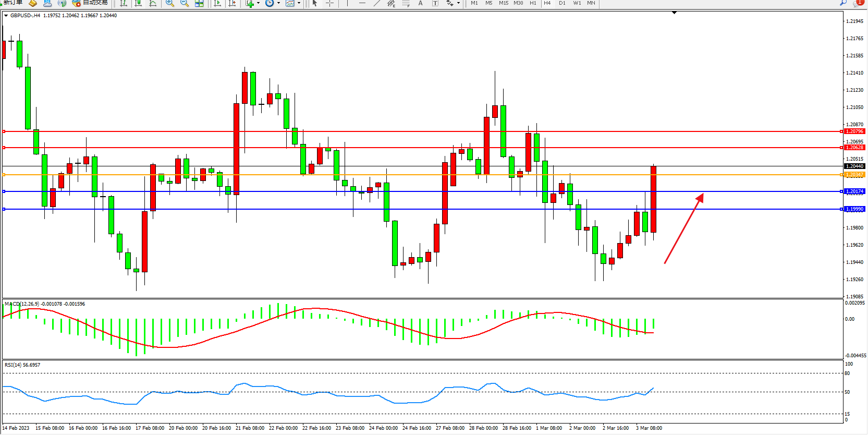868x435 pixels.
Task: Switch to the D1 timeframe
Action: [562, 3]
